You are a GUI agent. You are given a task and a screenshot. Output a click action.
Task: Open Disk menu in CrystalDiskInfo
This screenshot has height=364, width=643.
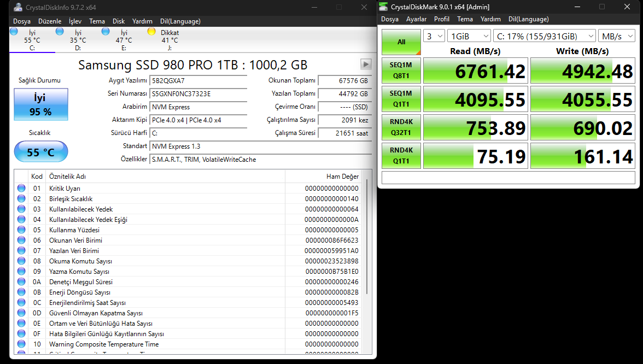point(119,21)
